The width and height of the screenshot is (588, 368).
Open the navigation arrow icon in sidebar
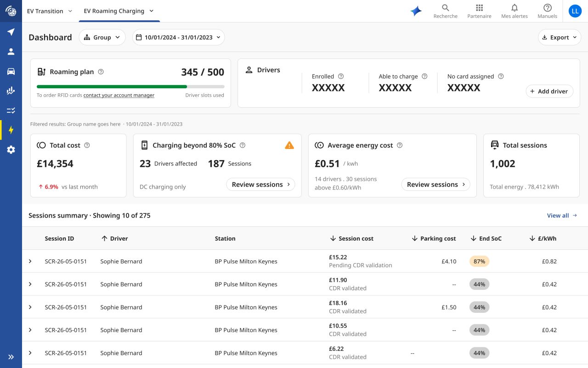click(11, 32)
